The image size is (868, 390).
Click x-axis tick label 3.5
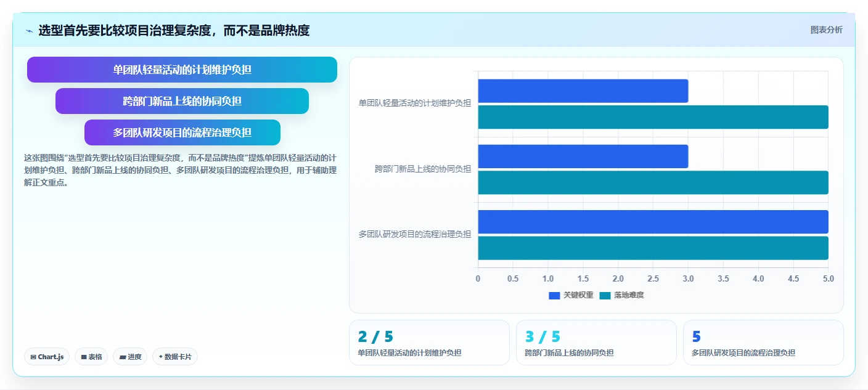(723, 278)
